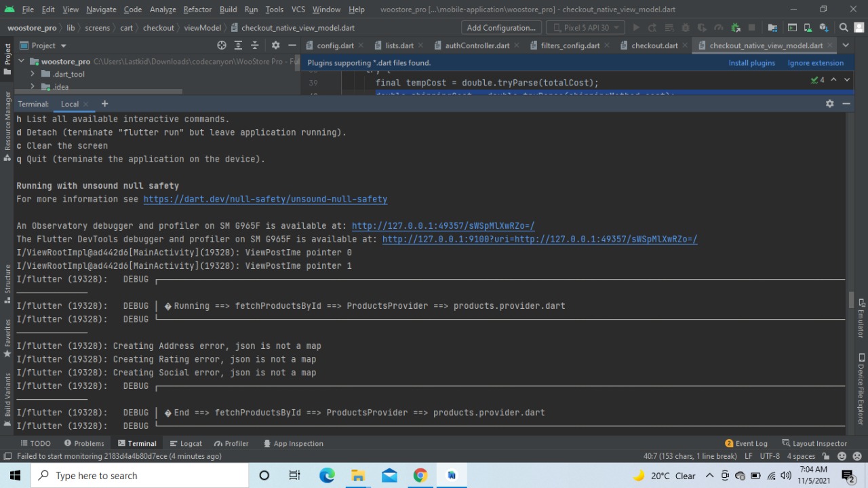Click the terminal vertical scrollbar thumb
Screen dimensions: 868x488
click(851, 299)
